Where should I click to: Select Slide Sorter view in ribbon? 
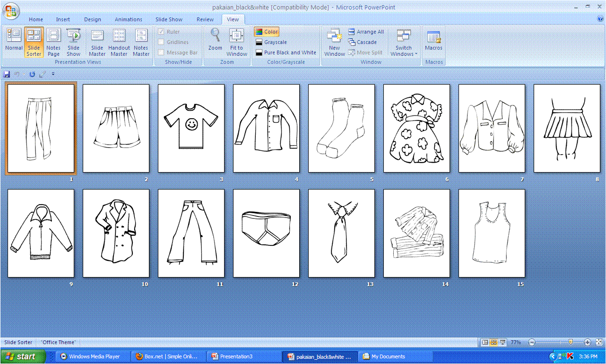(x=34, y=42)
